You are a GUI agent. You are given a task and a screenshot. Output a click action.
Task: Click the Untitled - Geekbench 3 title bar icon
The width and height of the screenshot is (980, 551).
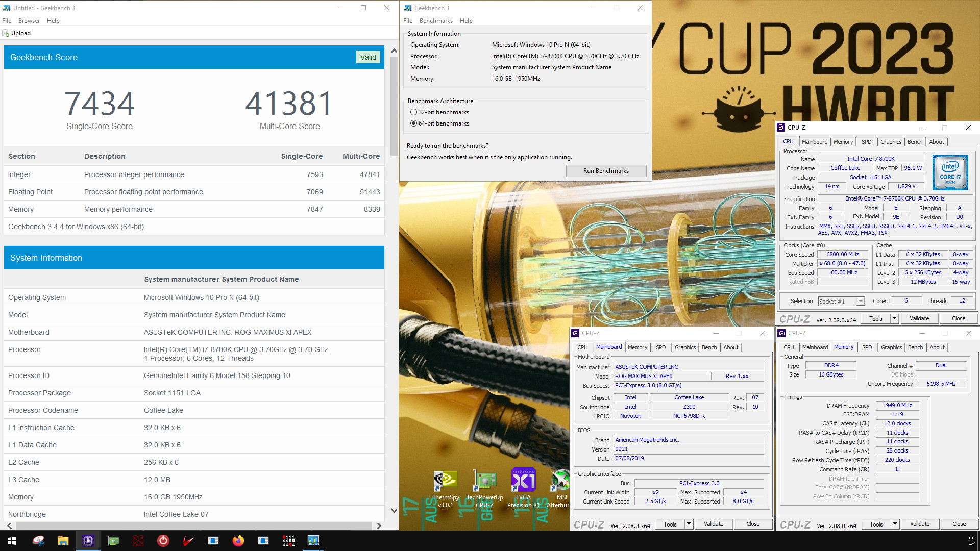tap(7, 8)
